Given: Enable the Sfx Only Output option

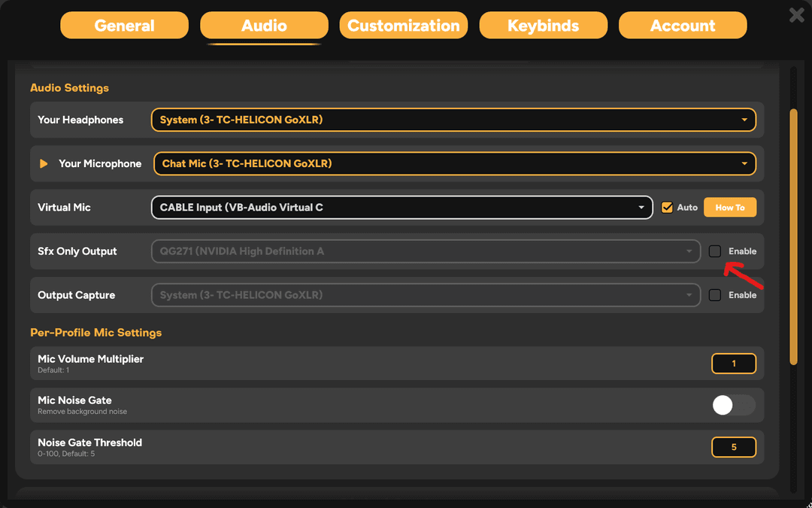Looking at the screenshot, I should pyautogui.click(x=714, y=251).
